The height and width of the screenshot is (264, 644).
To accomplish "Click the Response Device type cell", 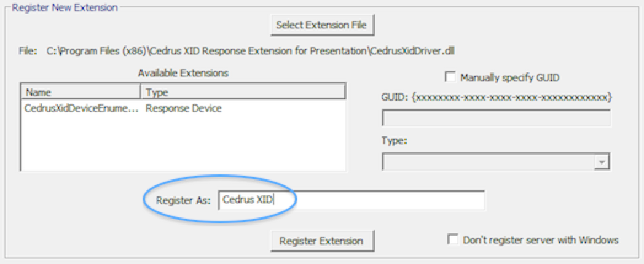I will click(x=183, y=109).
